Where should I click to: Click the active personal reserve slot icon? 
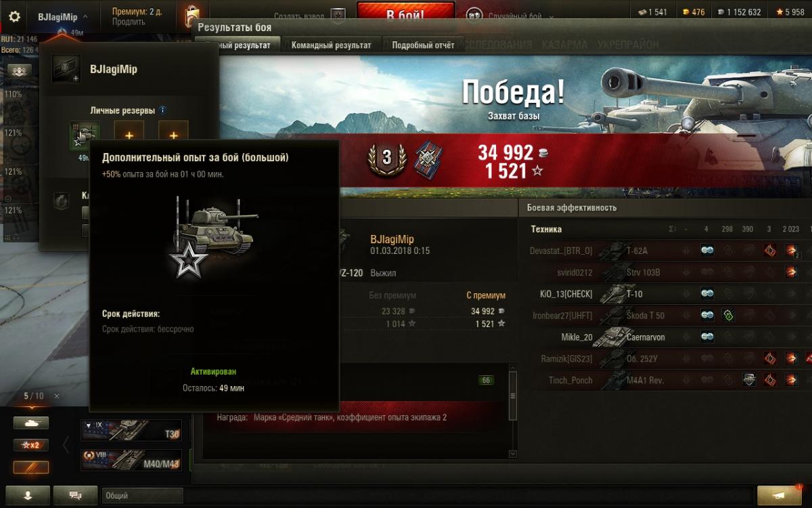[x=84, y=135]
